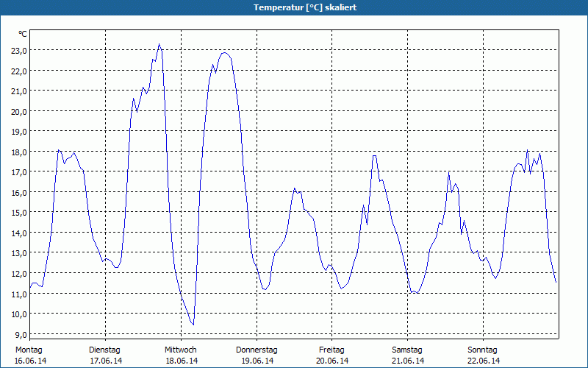Screen dimensions: 588x368
Task: Click the 14,0 axis value
Action: click(x=19, y=233)
